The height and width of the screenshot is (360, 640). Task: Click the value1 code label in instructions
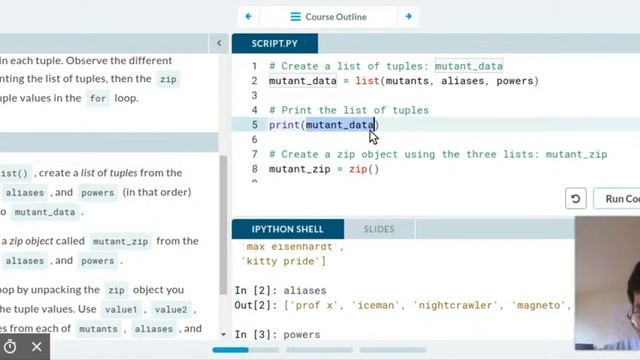pyautogui.click(x=121, y=310)
